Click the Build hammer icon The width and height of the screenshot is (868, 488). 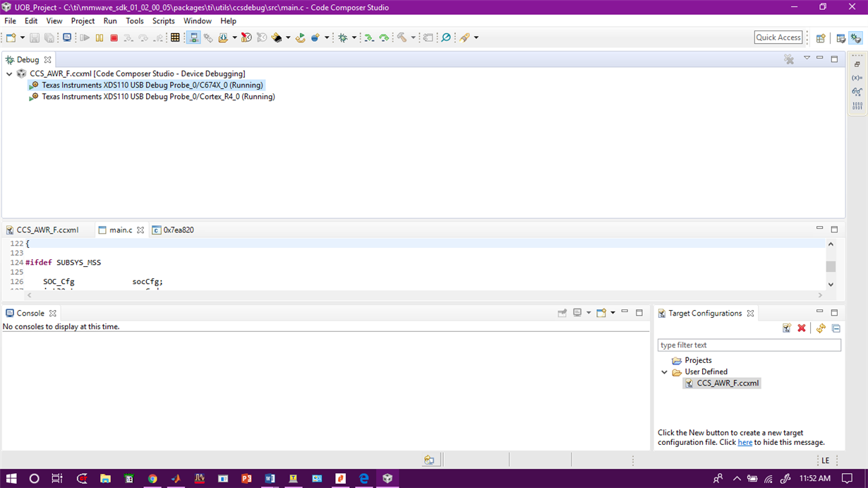[x=402, y=37]
